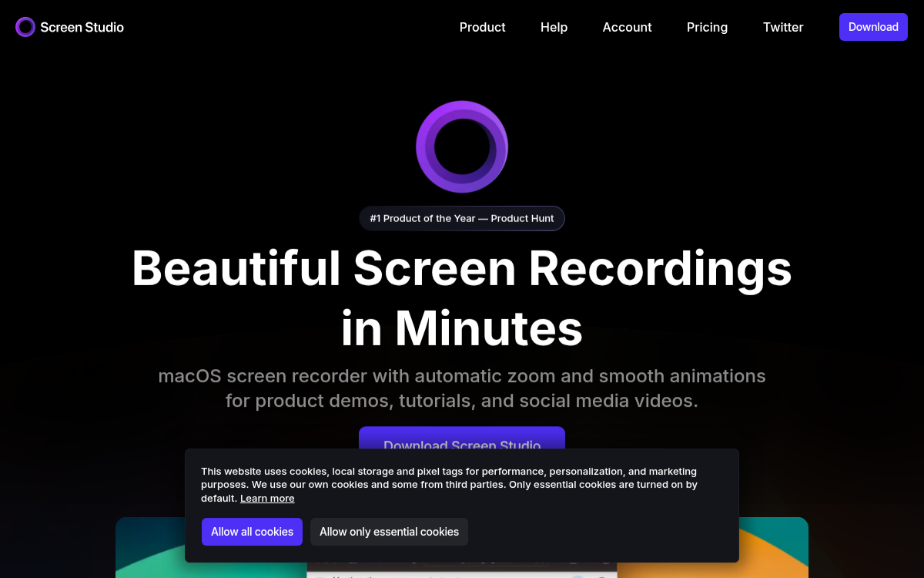This screenshot has height=578, width=924.
Task: Open the Pricing page
Action: click(707, 27)
